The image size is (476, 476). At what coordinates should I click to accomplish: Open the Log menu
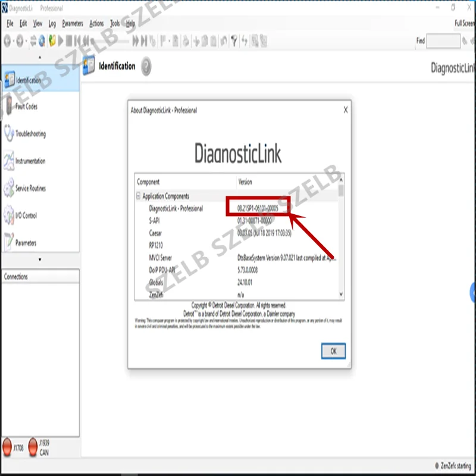pyautogui.click(x=52, y=24)
